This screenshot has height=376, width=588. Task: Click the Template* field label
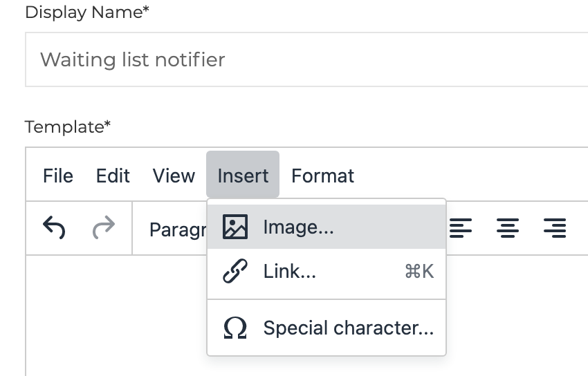click(x=68, y=127)
